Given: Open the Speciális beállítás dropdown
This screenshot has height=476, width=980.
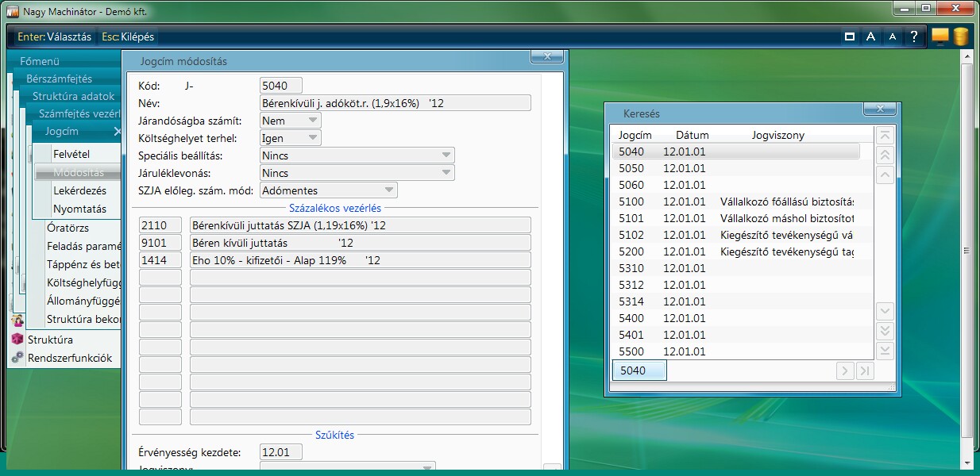Looking at the screenshot, I should pos(446,155).
